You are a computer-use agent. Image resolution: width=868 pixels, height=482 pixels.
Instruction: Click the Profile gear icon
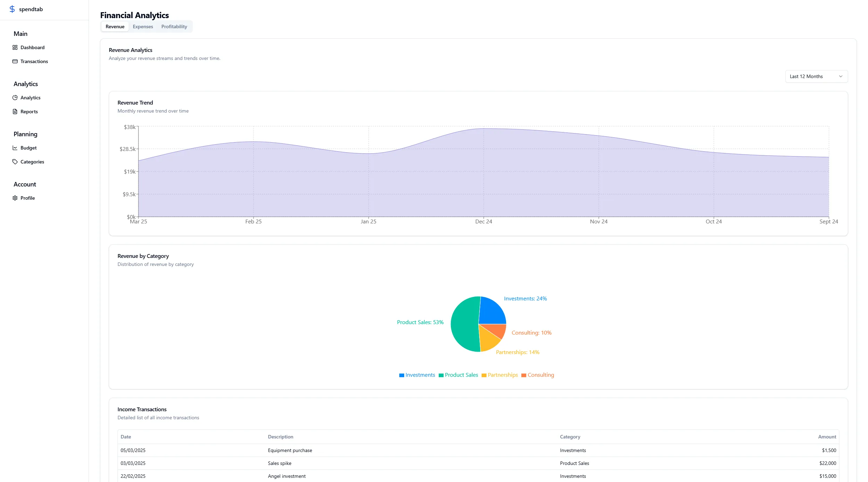click(x=15, y=198)
